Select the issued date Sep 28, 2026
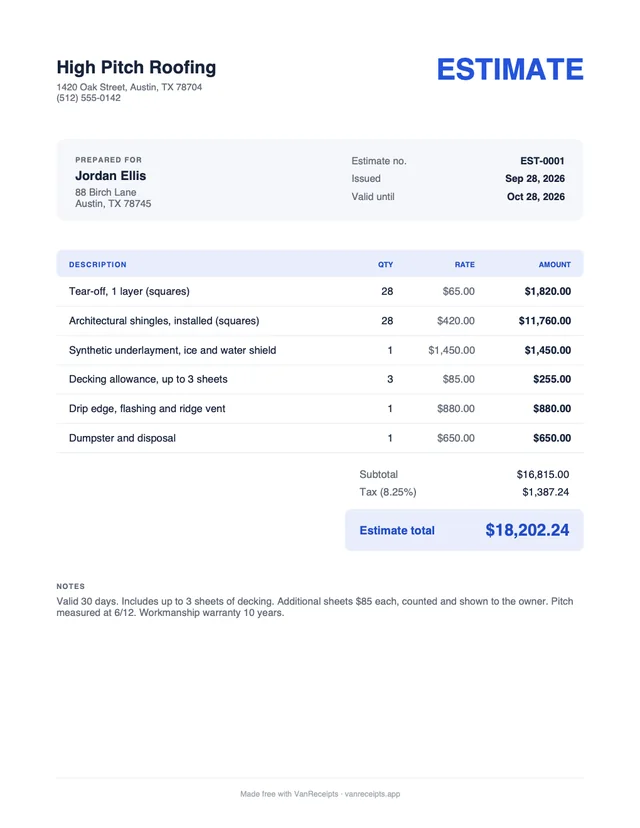This screenshot has width=640, height=828. (535, 178)
